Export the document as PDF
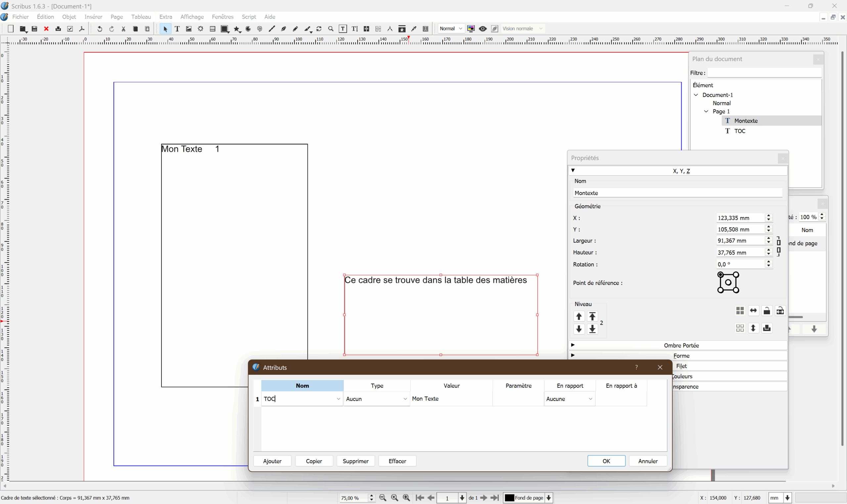The height and width of the screenshot is (504, 847). (82, 29)
